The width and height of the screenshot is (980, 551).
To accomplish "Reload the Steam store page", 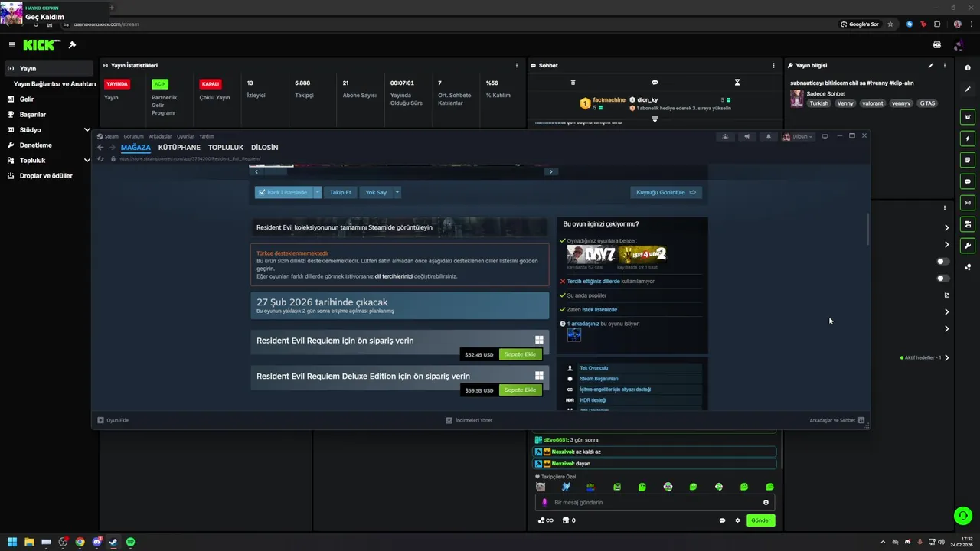I will [100, 158].
